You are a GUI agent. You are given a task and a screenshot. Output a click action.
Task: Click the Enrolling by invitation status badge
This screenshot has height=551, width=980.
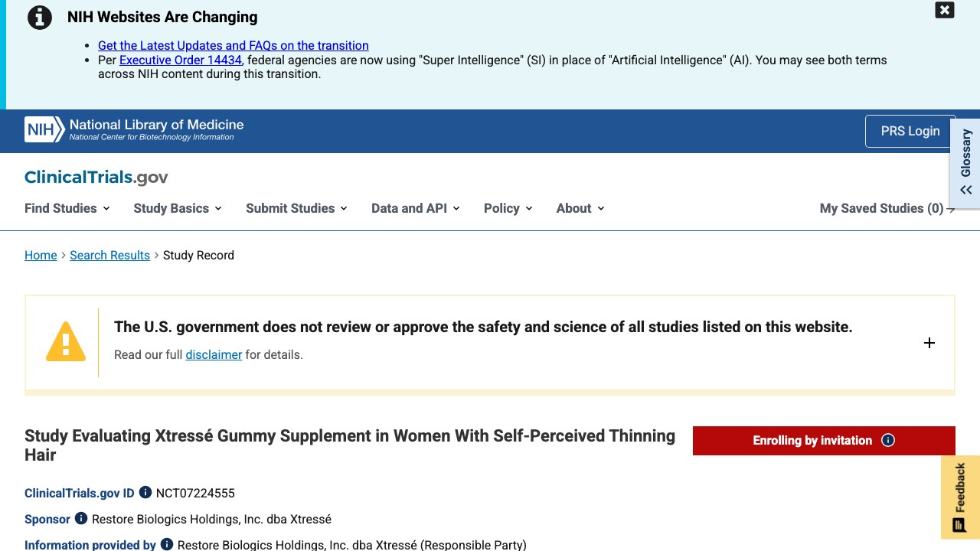pyautogui.click(x=824, y=440)
